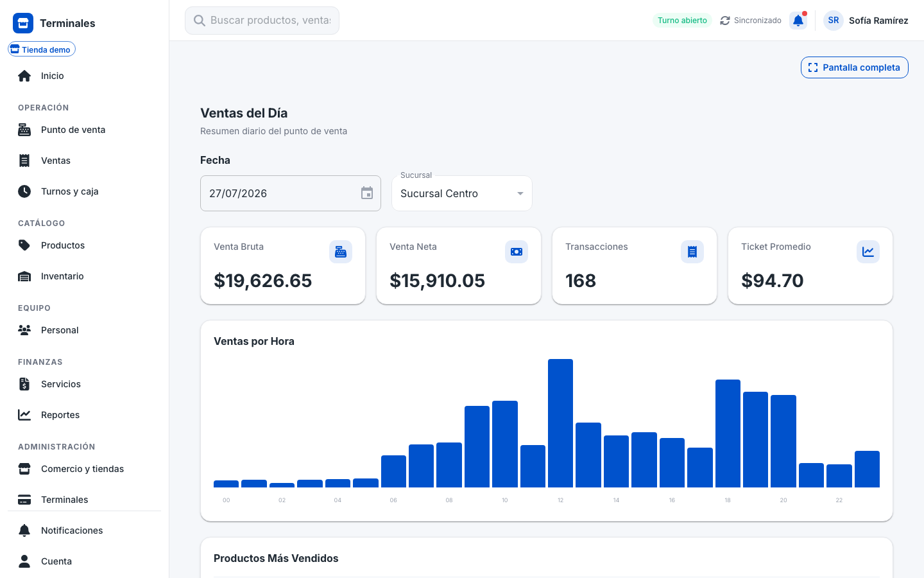Image resolution: width=924 pixels, height=578 pixels.
Task: Click the Transacciones receipt icon
Action: (692, 252)
